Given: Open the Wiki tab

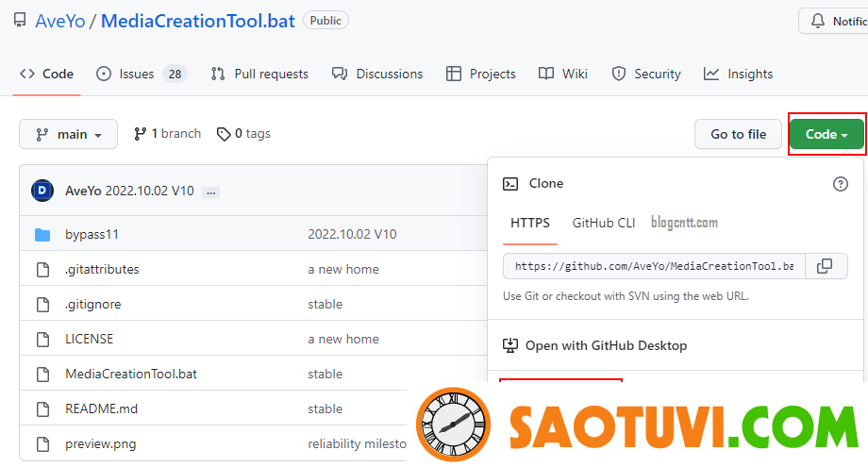Looking at the screenshot, I should [562, 74].
